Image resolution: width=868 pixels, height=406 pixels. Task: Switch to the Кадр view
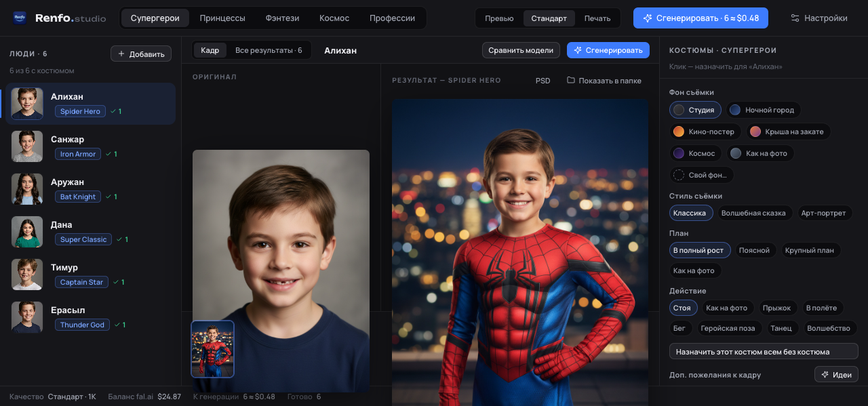point(210,50)
